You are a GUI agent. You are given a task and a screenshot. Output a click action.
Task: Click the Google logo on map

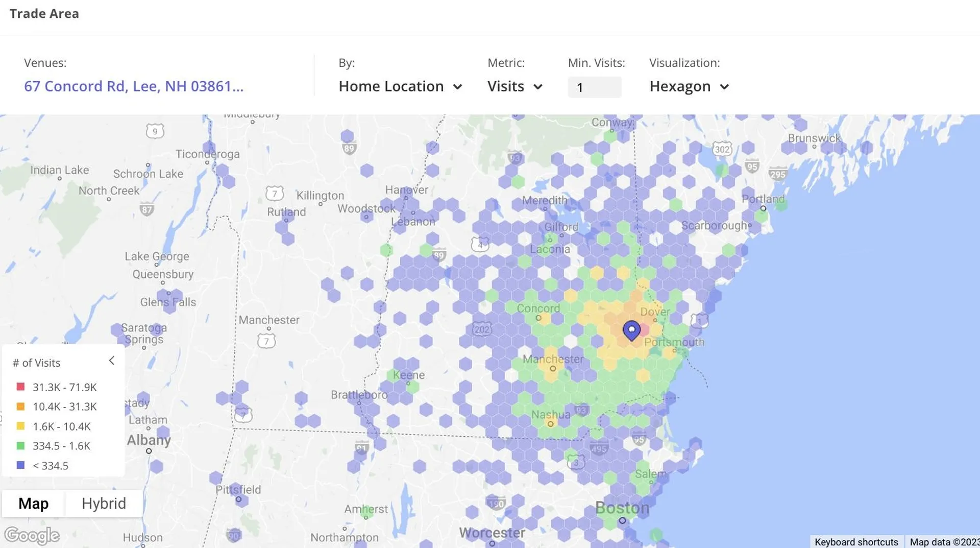[32, 535]
